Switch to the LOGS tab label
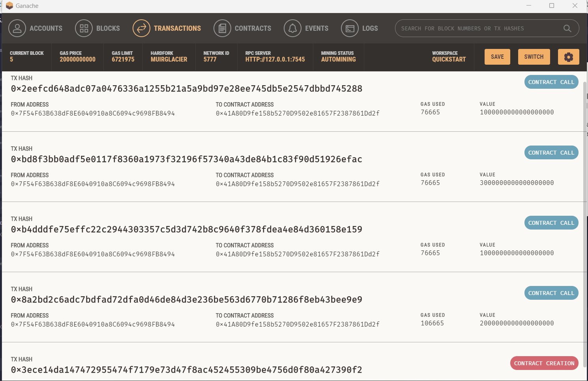 370,28
